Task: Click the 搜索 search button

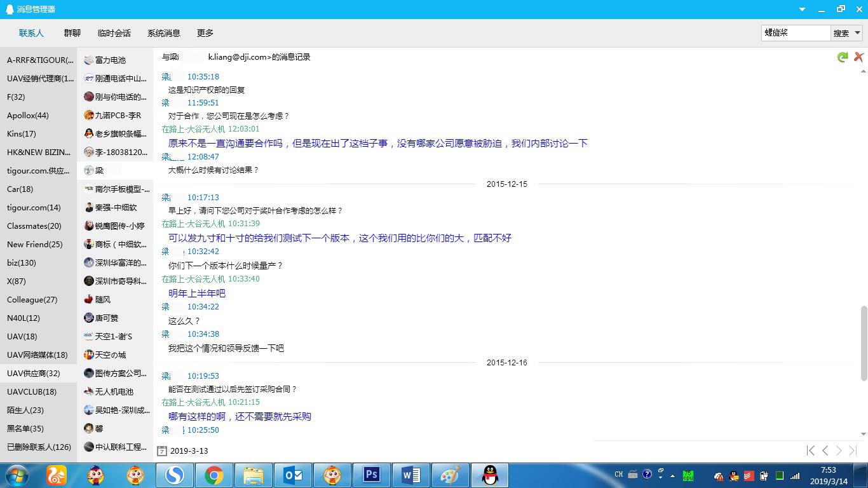Action: coord(841,33)
